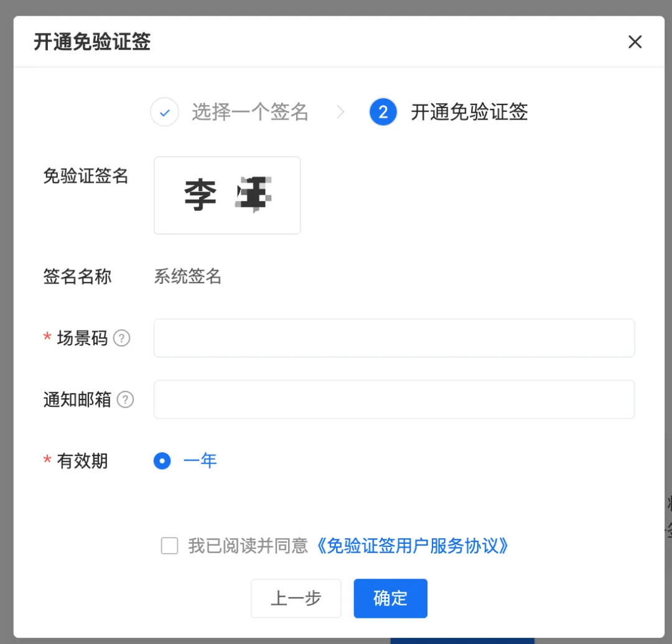Focus the 通知邮箱 input field

(x=394, y=399)
